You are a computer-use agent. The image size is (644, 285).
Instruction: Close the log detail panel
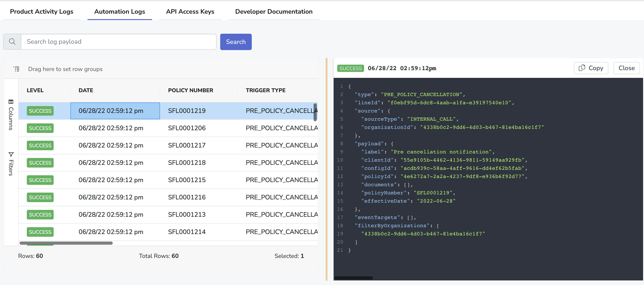point(626,68)
